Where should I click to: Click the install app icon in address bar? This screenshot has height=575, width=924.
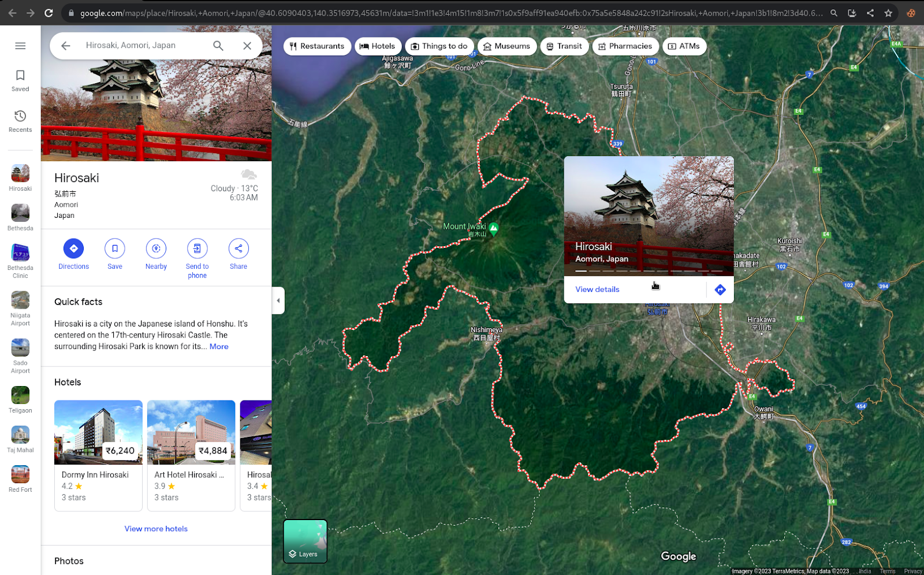(852, 13)
